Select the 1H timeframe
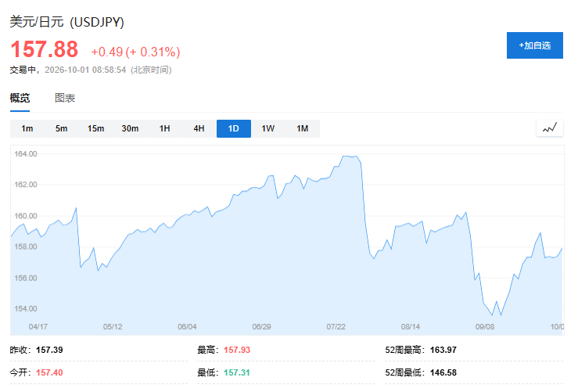The image size is (578, 392). [165, 128]
